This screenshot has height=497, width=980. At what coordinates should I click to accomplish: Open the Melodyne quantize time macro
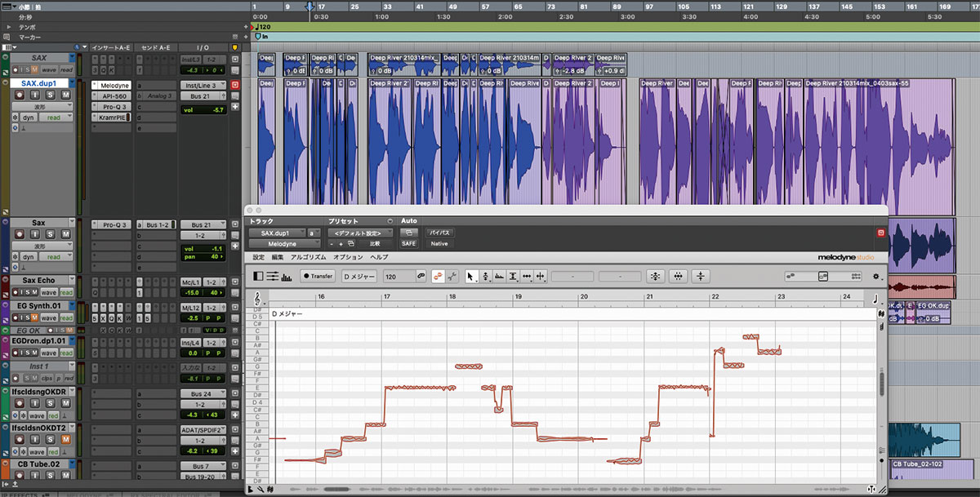(x=678, y=277)
